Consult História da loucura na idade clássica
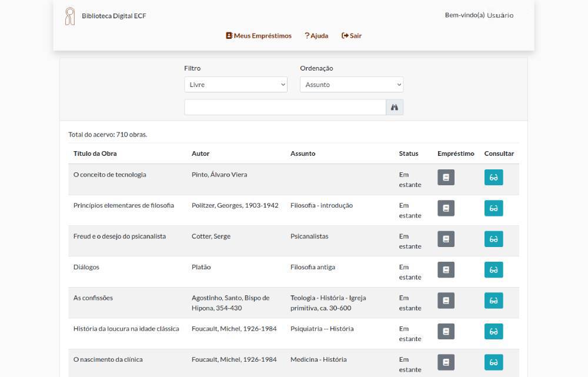The height and width of the screenshot is (377, 588). tap(493, 331)
